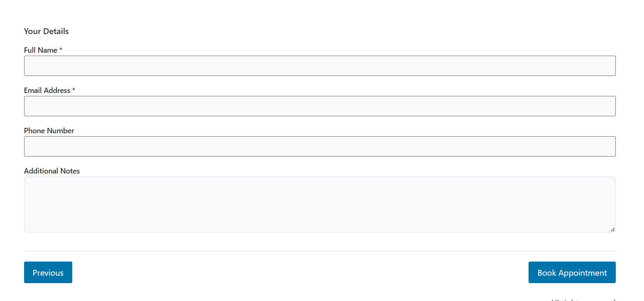644x301 pixels.
Task: Click the Additional Notes label
Action: 51,171
